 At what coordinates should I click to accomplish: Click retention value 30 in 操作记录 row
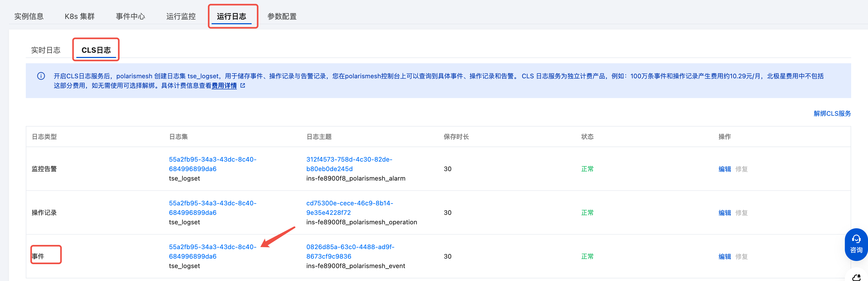(447, 212)
